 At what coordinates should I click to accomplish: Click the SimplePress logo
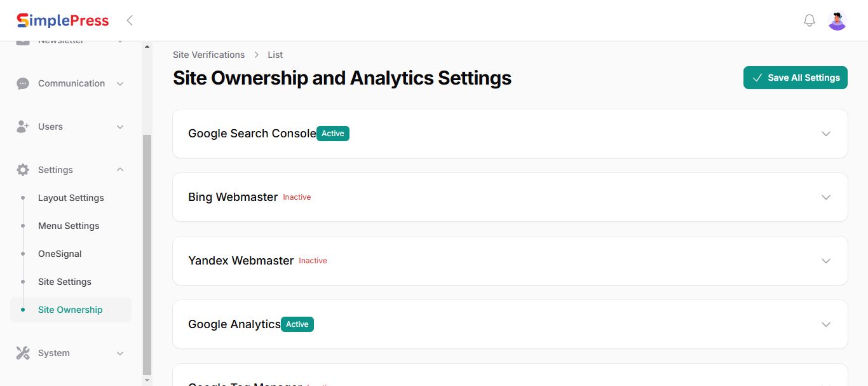(x=62, y=20)
